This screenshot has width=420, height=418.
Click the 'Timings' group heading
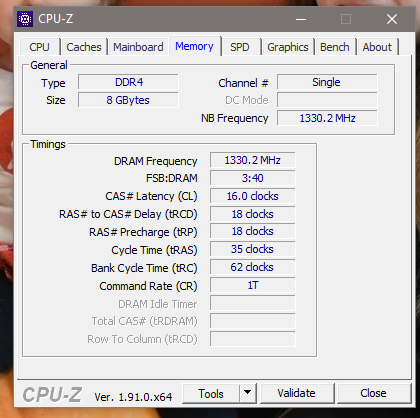(x=48, y=144)
